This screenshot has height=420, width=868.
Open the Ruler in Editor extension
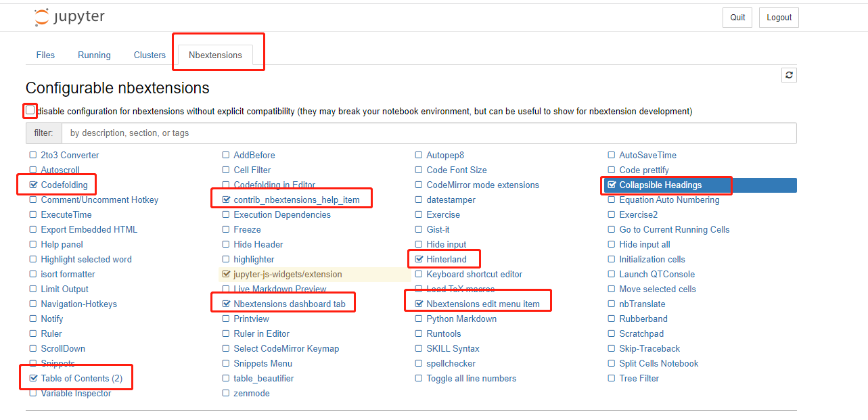click(261, 333)
